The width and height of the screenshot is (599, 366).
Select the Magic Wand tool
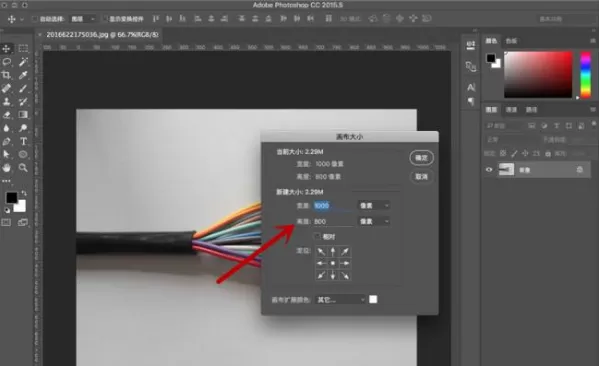[23, 62]
